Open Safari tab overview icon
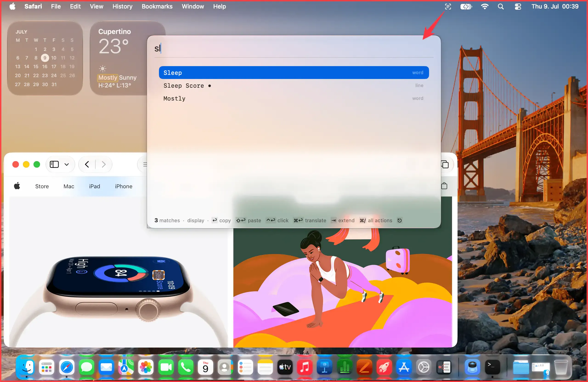Viewport: 588px width, 382px height. pyautogui.click(x=445, y=164)
